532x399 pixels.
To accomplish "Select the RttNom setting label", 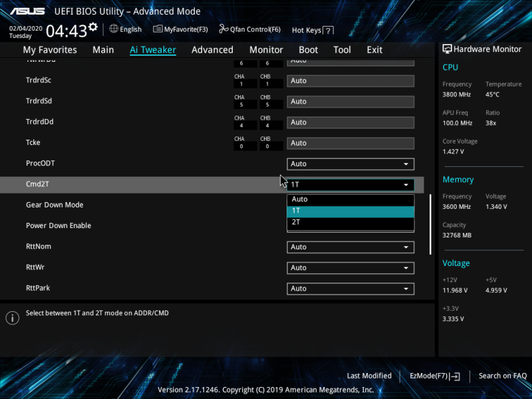I will click(x=39, y=246).
